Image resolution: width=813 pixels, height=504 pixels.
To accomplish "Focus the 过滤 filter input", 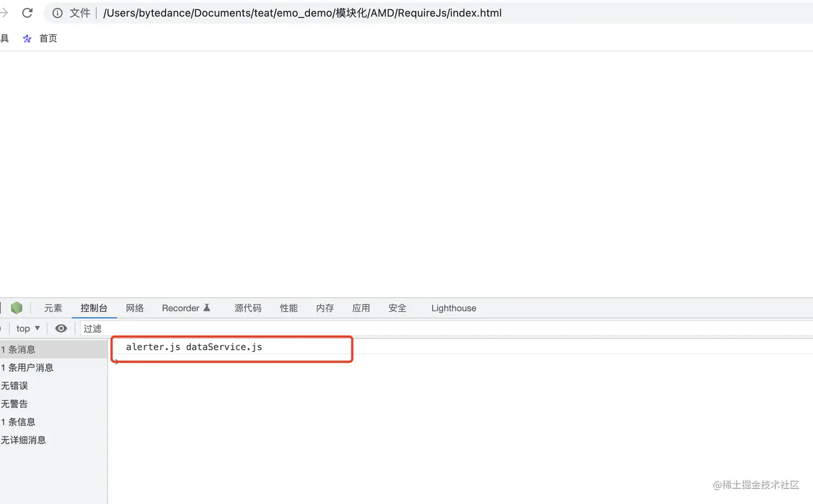I will pos(446,328).
